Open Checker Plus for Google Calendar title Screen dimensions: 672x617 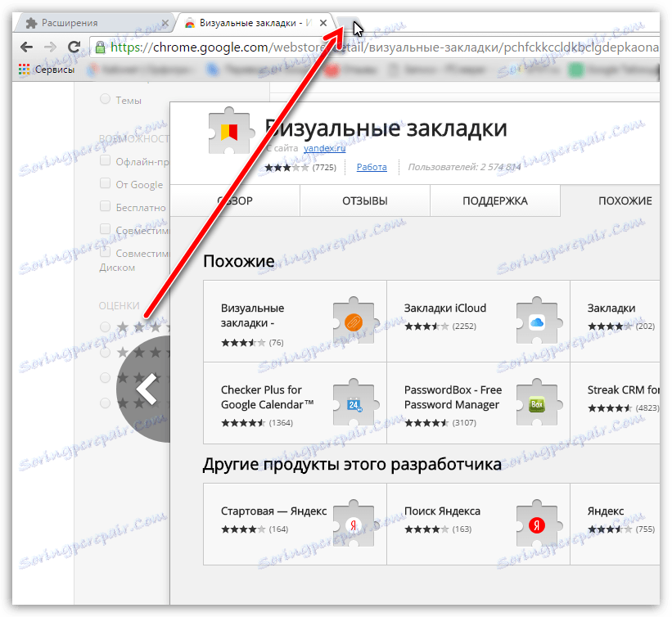pos(267,397)
